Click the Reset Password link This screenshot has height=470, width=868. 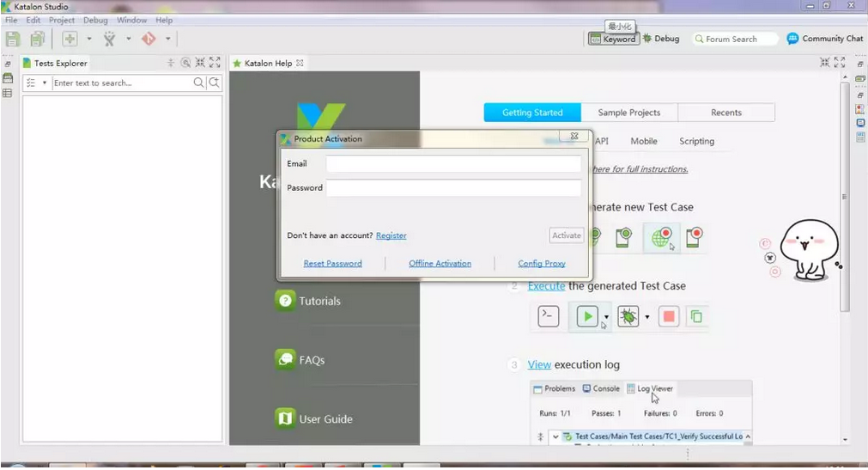pyautogui.click(x=333, y=263)
